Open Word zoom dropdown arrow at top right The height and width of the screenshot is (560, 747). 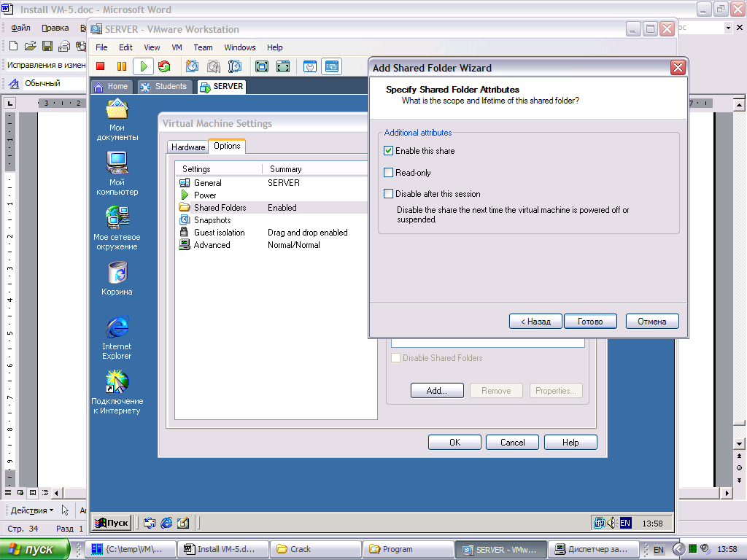(x=727, y=28)
